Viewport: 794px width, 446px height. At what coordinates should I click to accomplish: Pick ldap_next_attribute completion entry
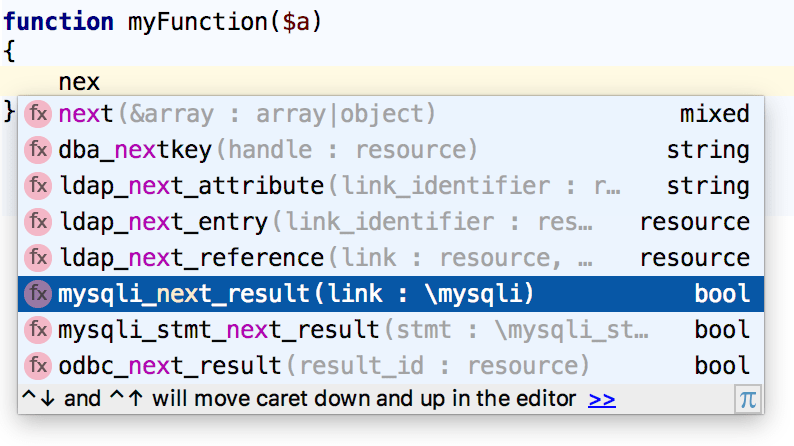point(390,186)
